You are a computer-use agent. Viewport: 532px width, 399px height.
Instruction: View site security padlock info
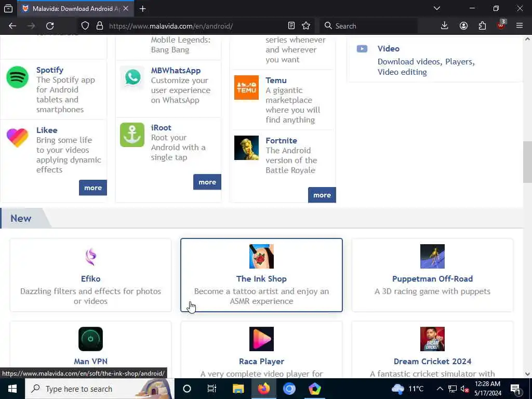[99, 26]
